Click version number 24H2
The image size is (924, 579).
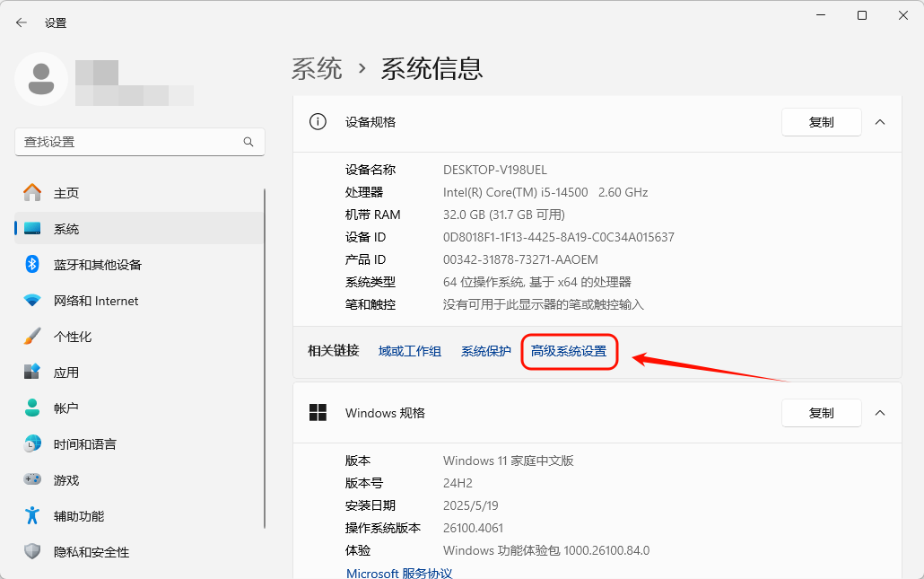click(x=458, y=483)
